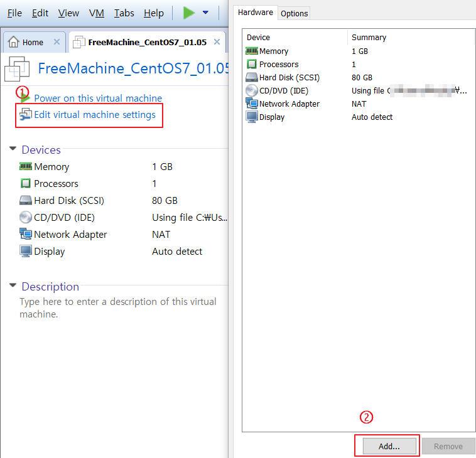Select Memory label in Devices section

(x=51, y=166)
